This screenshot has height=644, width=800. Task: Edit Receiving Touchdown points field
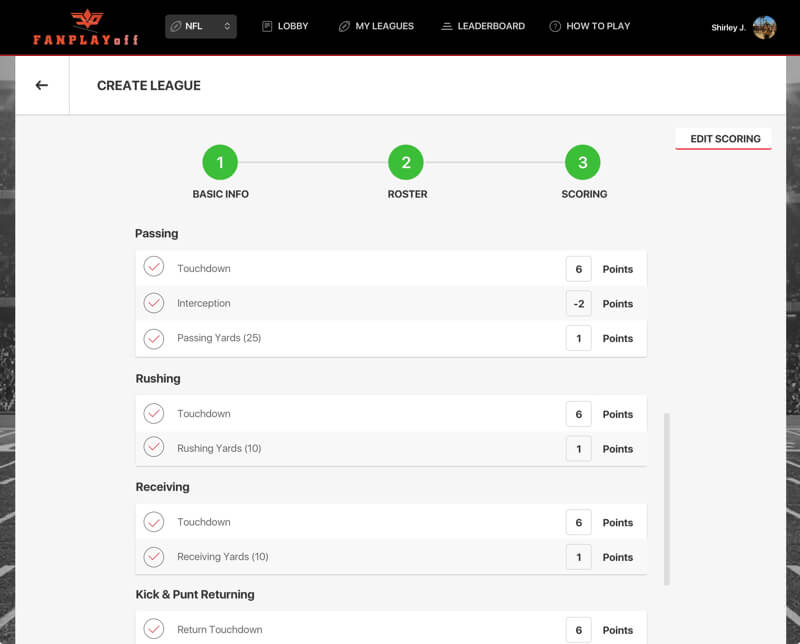579,522
